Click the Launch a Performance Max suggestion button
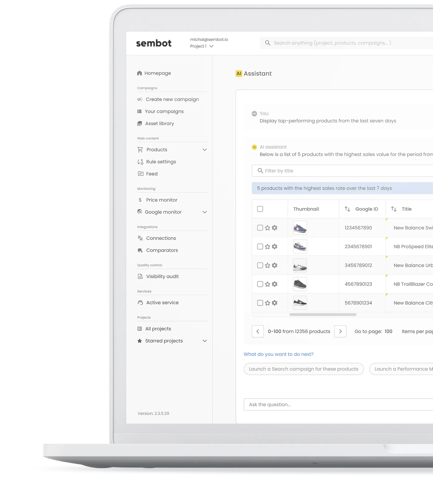The height and width of the screenshot is (504, 433). click(401, 369)
